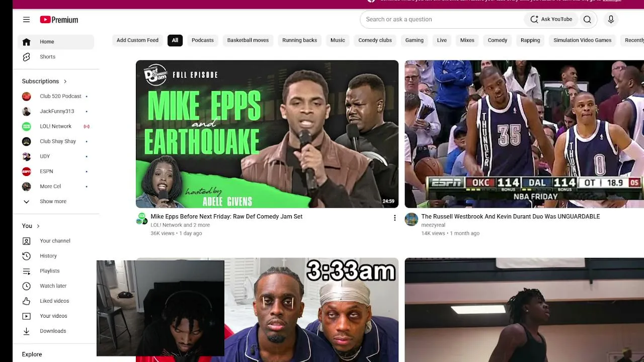
Task: Open UDY channel avatar
Action: 27,156
